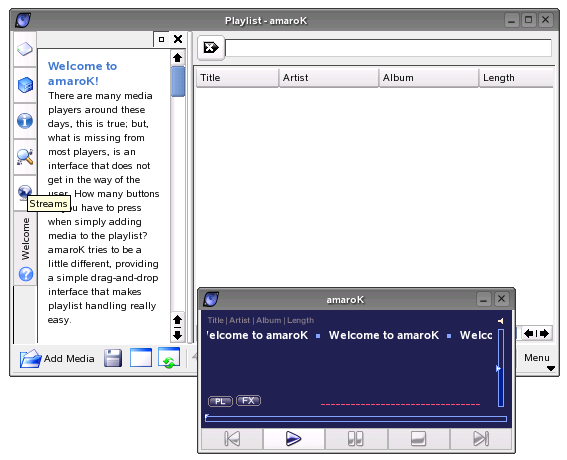Image resolution: width=567 pixels, height=460 pixels.
Task: Click the player volume slider
Action: click(501, 368)
